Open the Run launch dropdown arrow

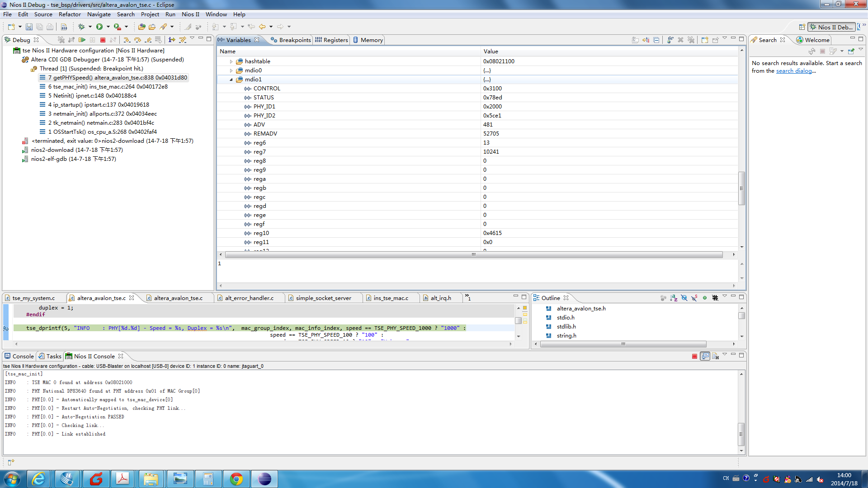tap(108, 27)
